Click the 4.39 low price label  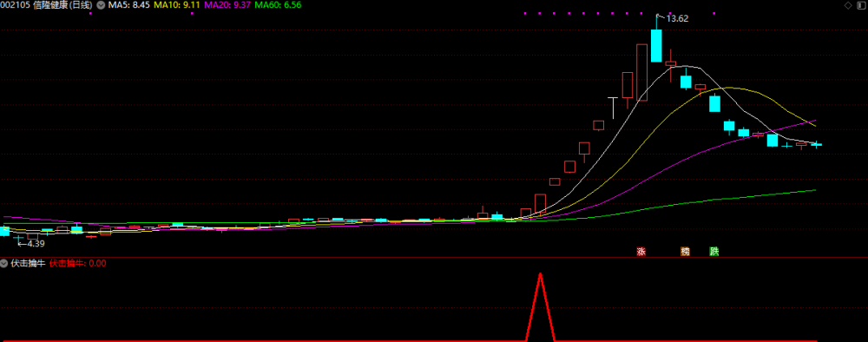tap(36, 244)
